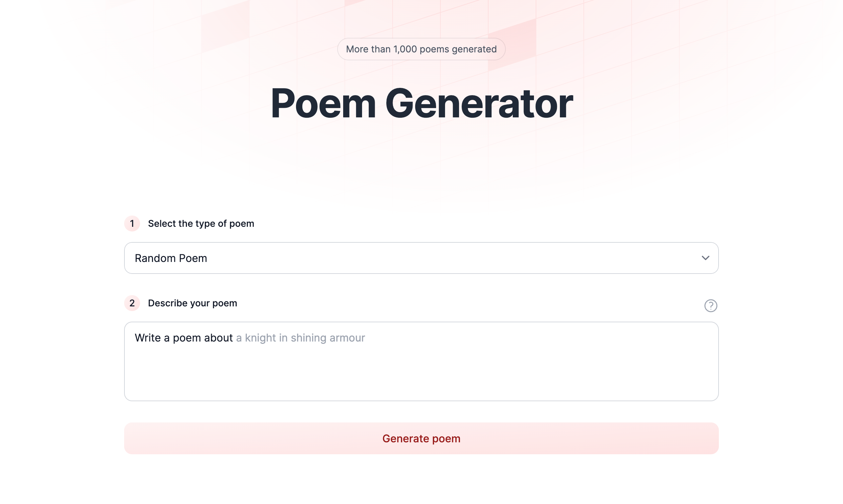Image resolution: width=843 pixels, height=504 pixels.
Task: Select the label Select the type of poem
Action: [200, 223]
